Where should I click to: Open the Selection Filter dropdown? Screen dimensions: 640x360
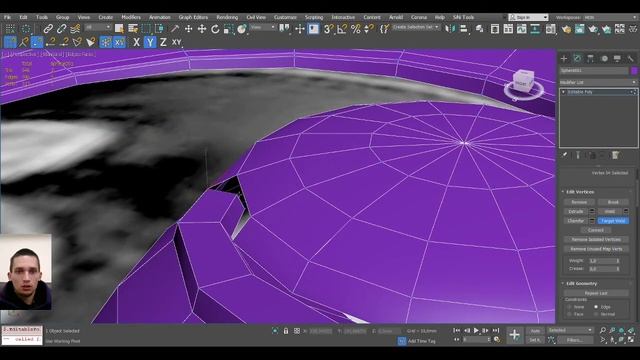[98, 27]
